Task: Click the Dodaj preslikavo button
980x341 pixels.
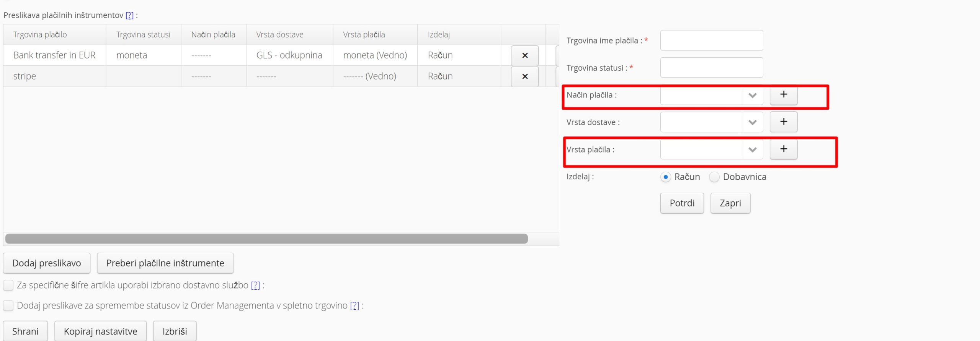Action: (x=47, y=263)
